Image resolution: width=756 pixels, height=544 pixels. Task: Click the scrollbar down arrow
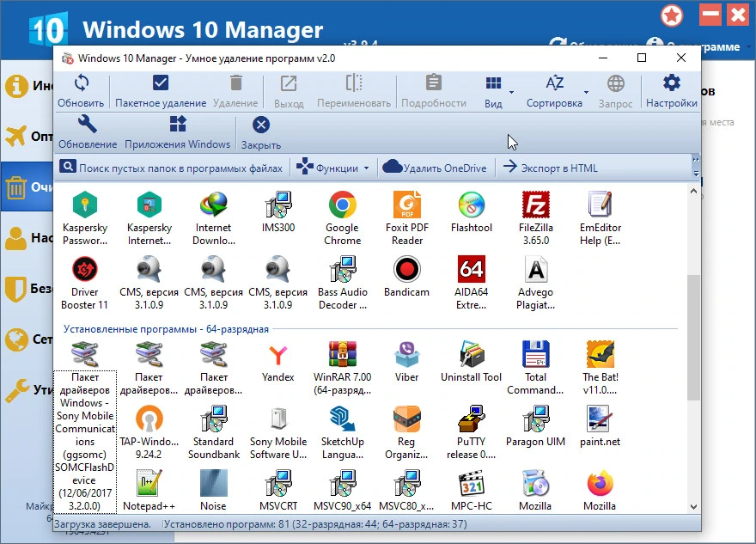(693, 506)
